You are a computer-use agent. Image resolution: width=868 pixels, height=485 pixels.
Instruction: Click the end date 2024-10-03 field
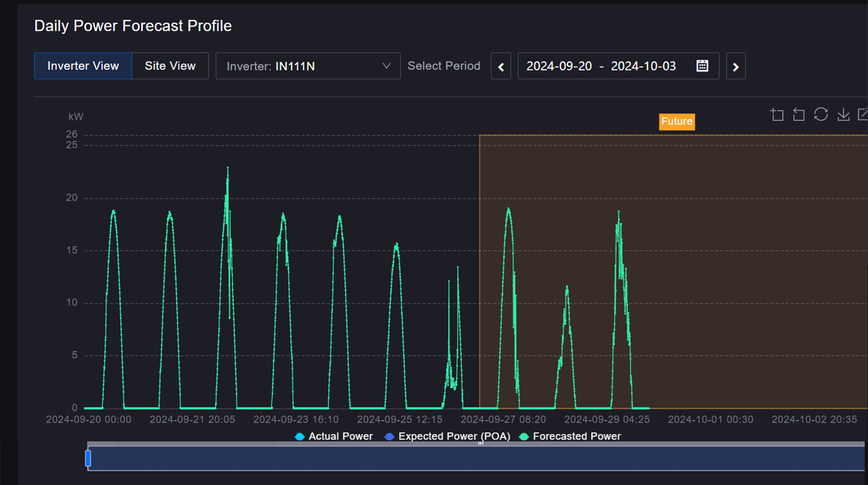643,66
